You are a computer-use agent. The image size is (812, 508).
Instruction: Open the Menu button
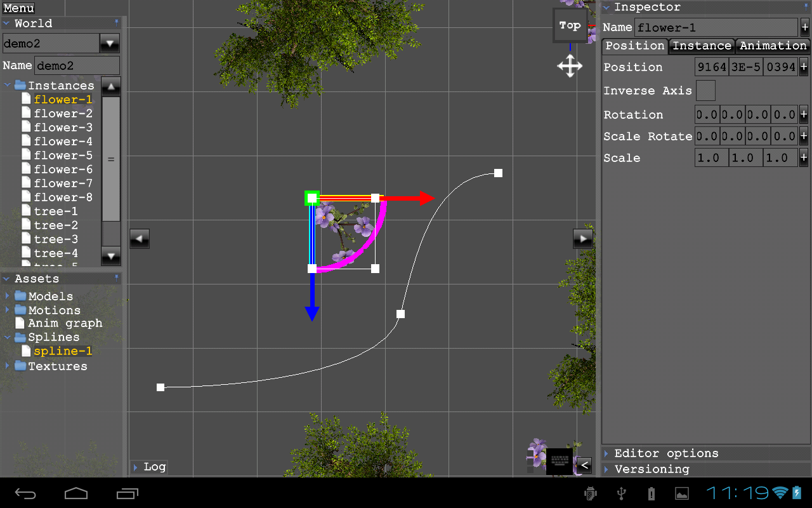click(x=19, y=8)
